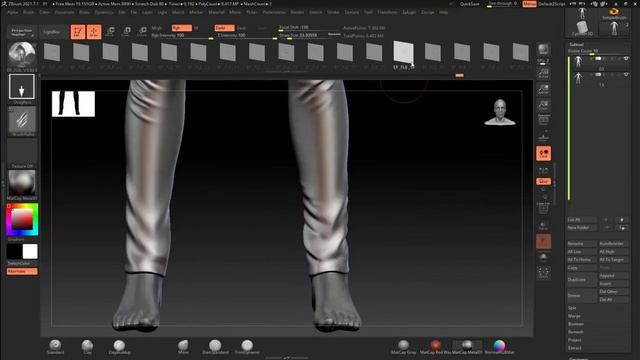Expand Remesh subtool section
The height and width of the screenshot is (360, 640).
pyautogui.click(x=576, y=332)
